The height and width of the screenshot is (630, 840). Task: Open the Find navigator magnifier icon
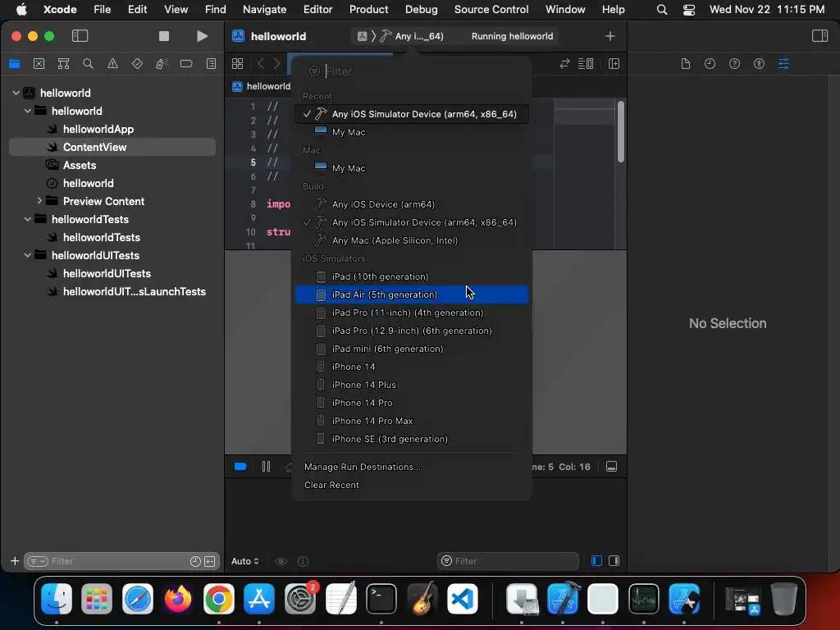point(88,64)
